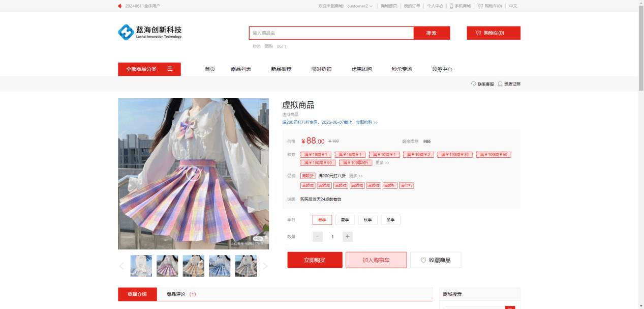Click the red speaker announcement icon
This screenshot has width=644, height=309.
point(120,6)
